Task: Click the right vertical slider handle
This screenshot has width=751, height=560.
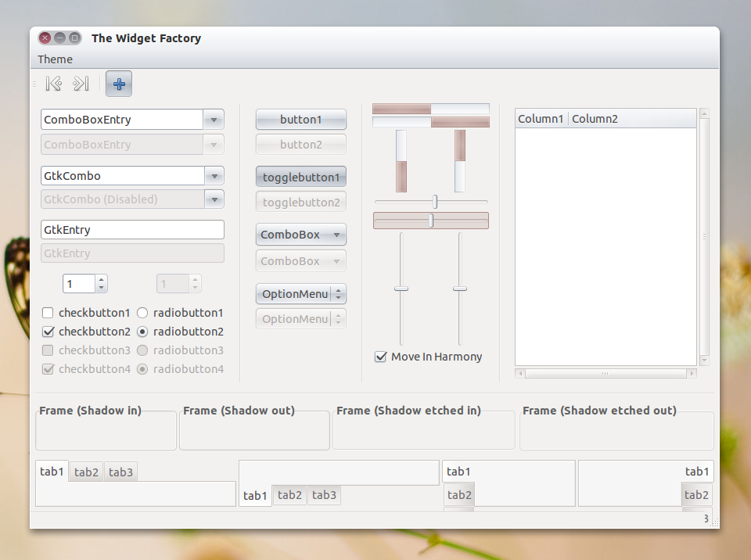Action: tap(460, 289)
